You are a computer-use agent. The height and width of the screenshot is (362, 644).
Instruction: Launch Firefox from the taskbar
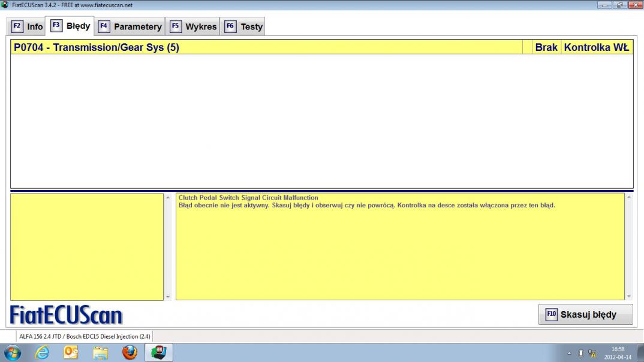[x=130, y=353]
